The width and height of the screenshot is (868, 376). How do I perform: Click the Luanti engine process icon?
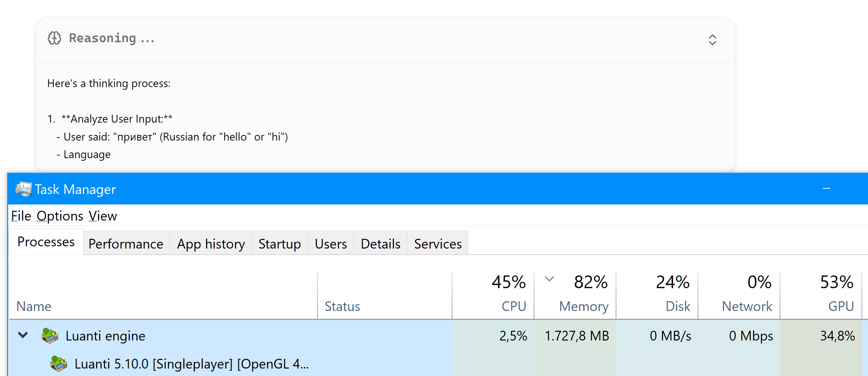click(x=50, y=336)
